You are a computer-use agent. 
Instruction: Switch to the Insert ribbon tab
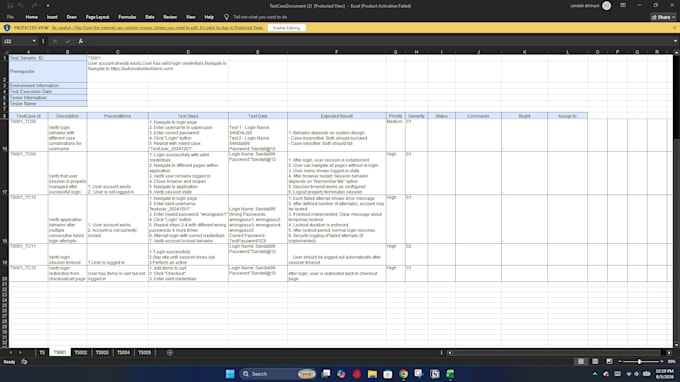pos(52,17)
